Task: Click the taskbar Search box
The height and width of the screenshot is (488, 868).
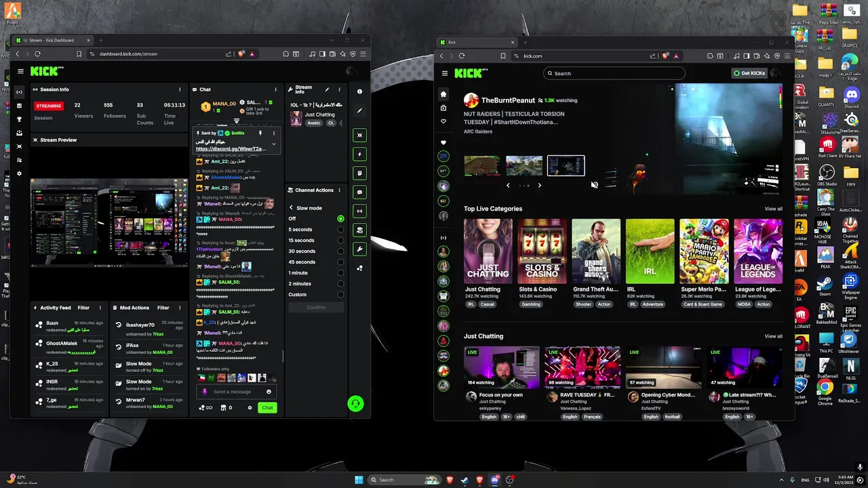Action: pos(404,480)
